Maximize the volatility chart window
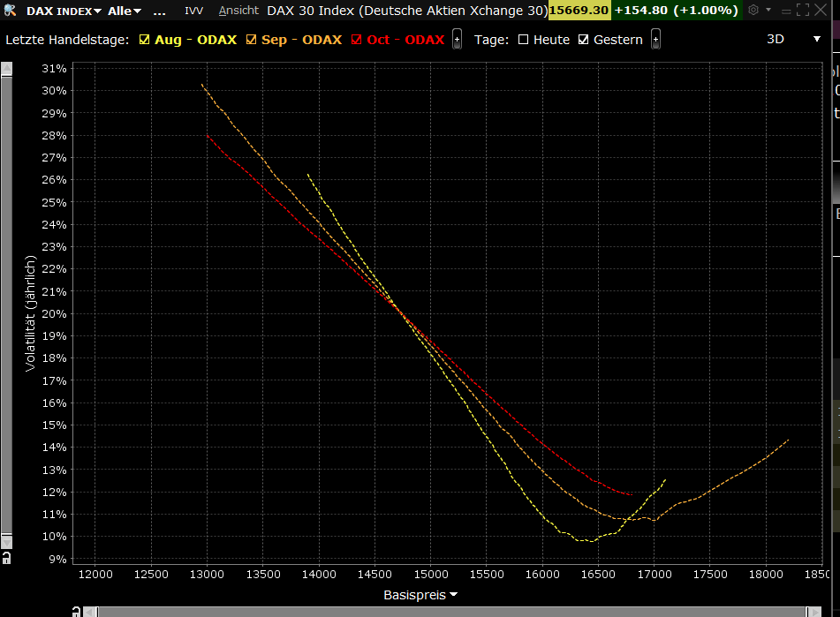 tap(802, 11)
